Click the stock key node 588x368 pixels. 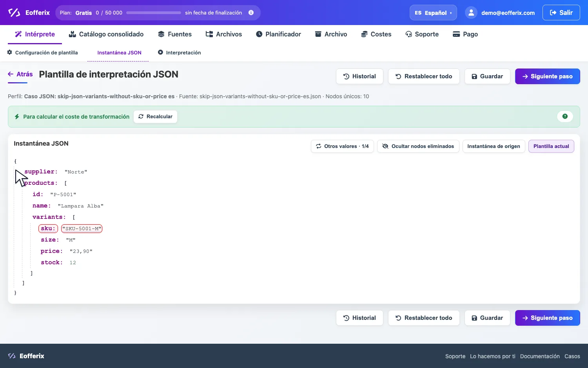52,262
